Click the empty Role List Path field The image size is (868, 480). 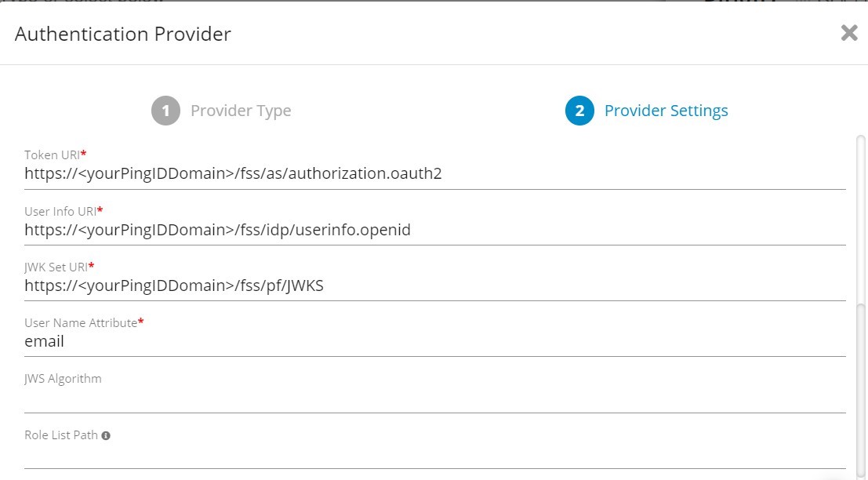tap(434, 455)
